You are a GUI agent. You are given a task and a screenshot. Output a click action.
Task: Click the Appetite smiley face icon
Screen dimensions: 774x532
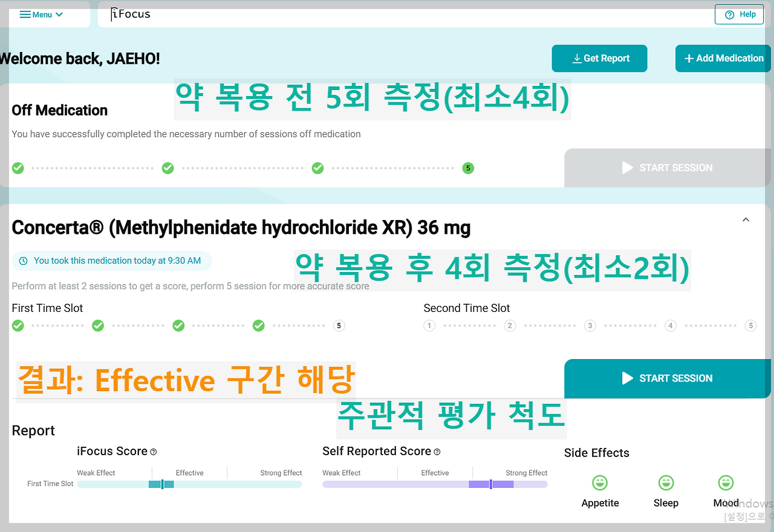(x=600, y=483)
